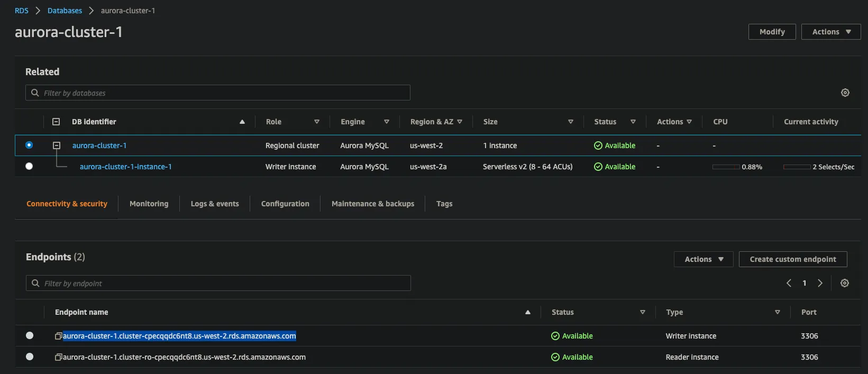Collapse the aurora-cluster-1 tree row
Image resolution: width=868 pixels, height=374 pixels.
(x=57, y=145)
